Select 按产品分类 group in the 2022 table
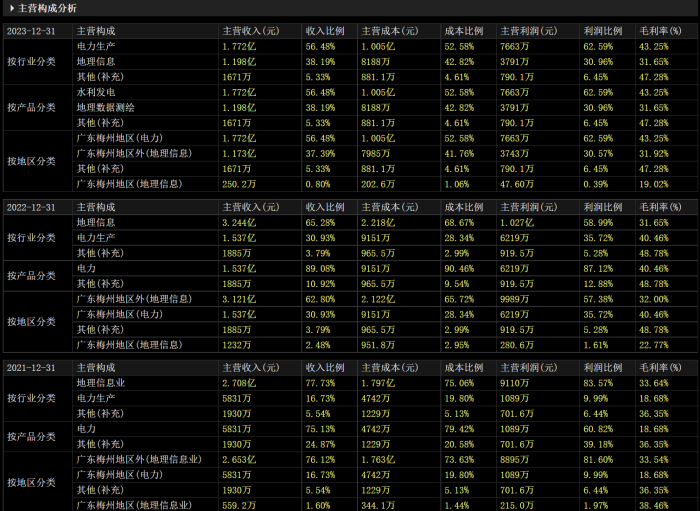The width and height of the screenshot is (700, 511). 32,276
